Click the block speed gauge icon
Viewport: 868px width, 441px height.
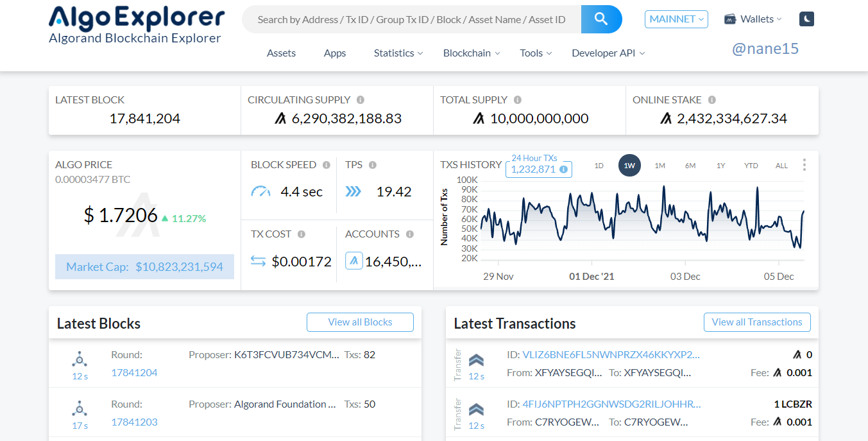261,191
